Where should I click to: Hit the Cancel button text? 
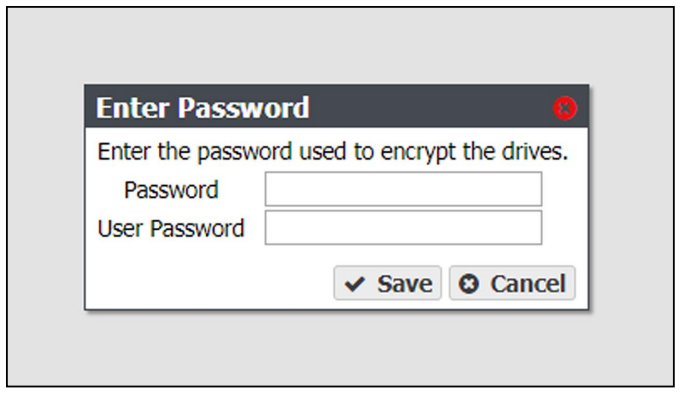coord(528,284)
